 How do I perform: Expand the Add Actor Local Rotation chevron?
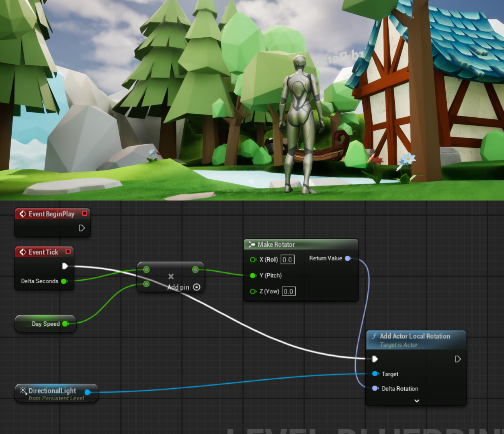click(x=416, y=401)
